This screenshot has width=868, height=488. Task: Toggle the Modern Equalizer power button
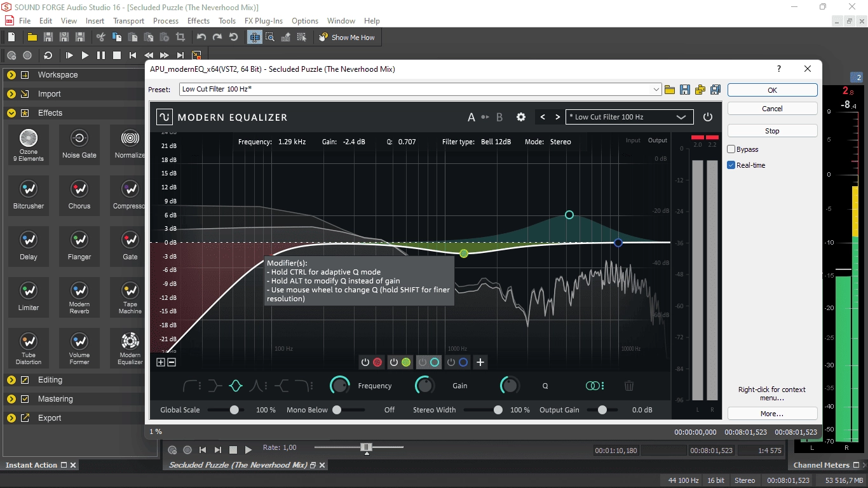pos(708,117)
